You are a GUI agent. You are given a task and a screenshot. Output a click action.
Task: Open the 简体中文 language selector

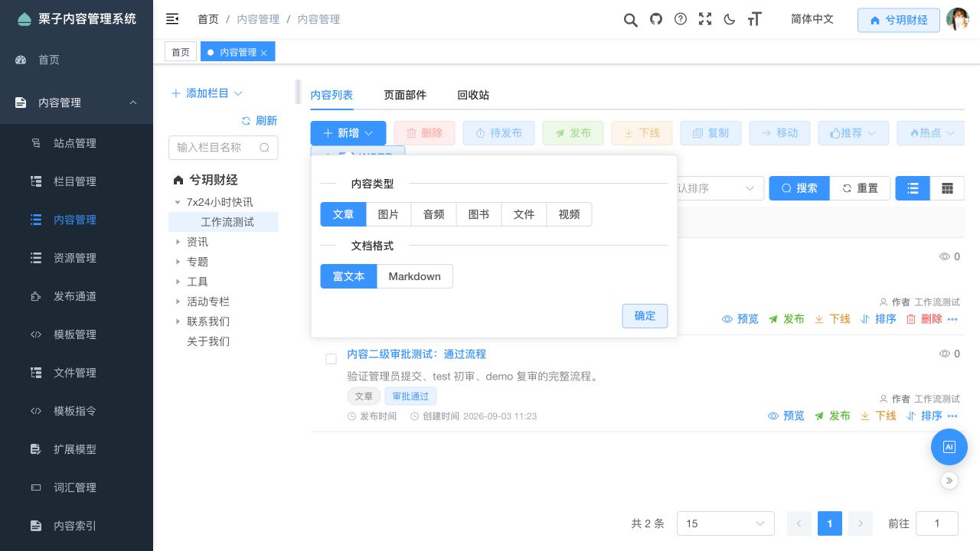[812, 19]
